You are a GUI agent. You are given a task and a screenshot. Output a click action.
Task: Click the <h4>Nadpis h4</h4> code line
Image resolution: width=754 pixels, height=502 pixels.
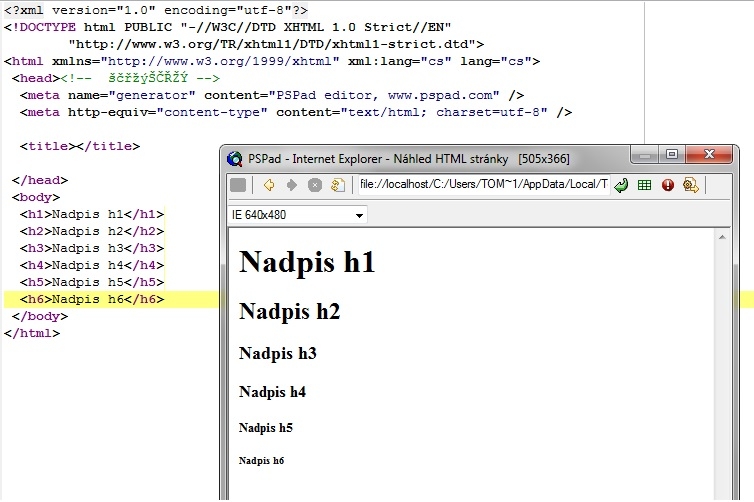click(92, 265)
